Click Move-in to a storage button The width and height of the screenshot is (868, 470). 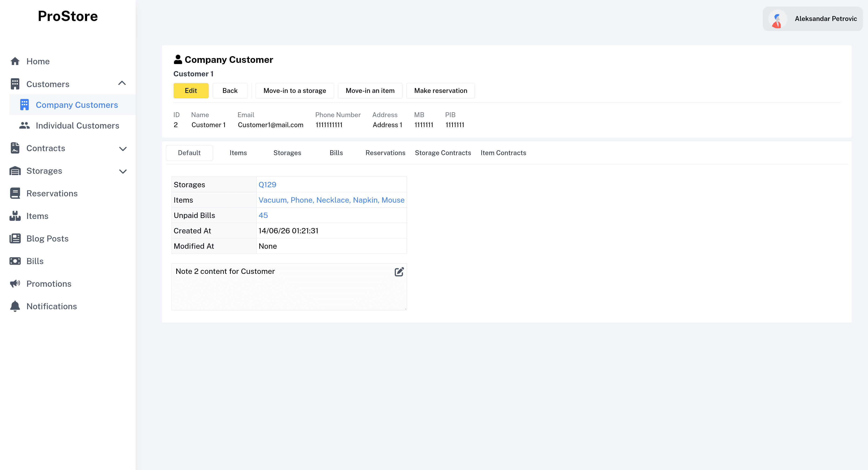point(295,91)
